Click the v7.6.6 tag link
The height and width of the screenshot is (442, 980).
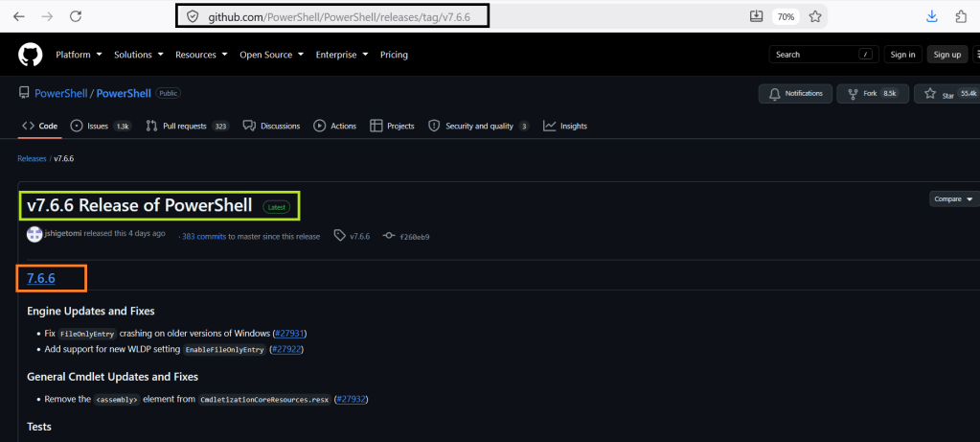pos(359,236)
